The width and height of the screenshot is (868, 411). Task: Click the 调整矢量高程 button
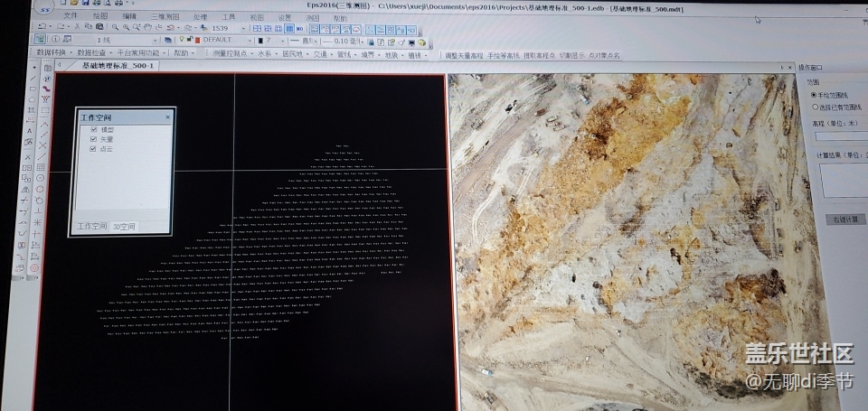[464, 55]
